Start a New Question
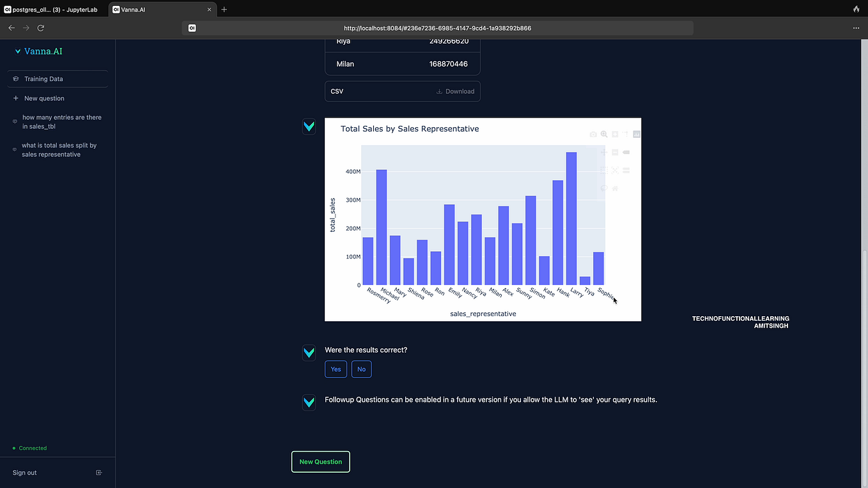Image resolution: width=868 pixels, height=488 pixels. [320, 461]
